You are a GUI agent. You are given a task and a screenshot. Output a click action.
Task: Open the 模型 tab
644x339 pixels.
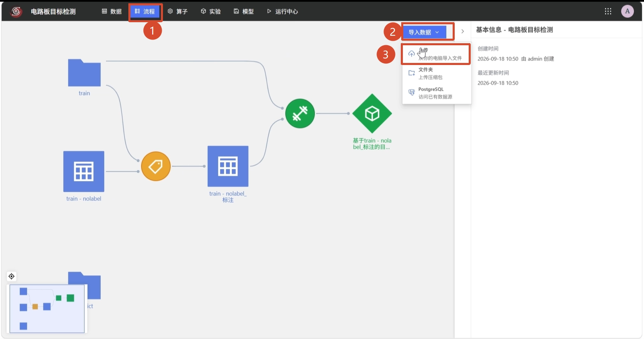coord(244,12)
